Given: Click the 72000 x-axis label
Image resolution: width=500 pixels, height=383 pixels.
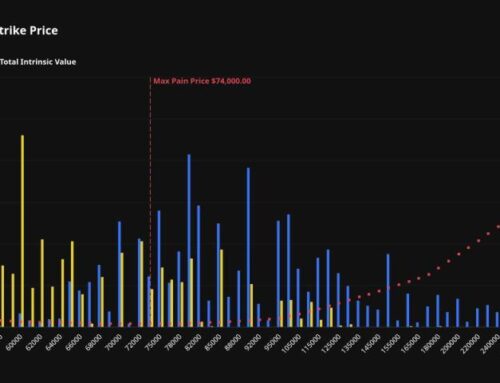Looking at the screenshot, I should click(x=133, y=342).
